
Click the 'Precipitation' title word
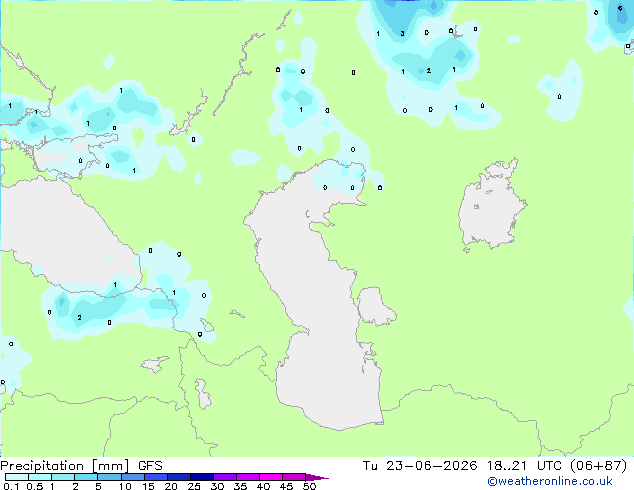tap(42, 466)
